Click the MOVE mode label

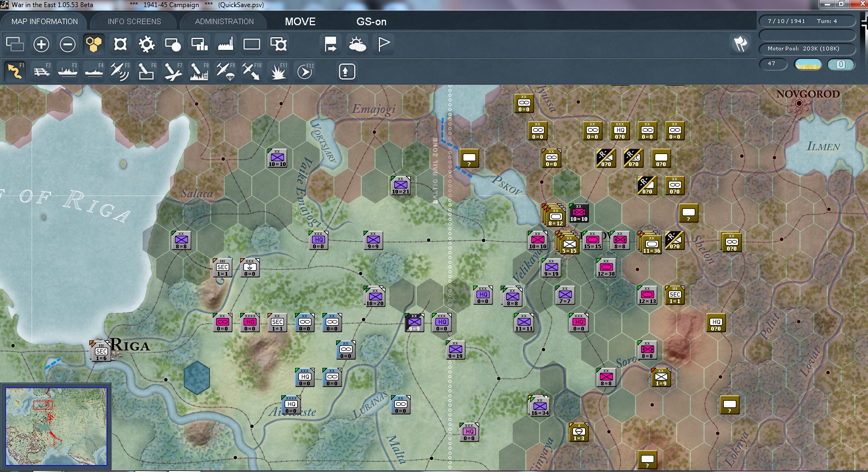[x=300, y=21]
